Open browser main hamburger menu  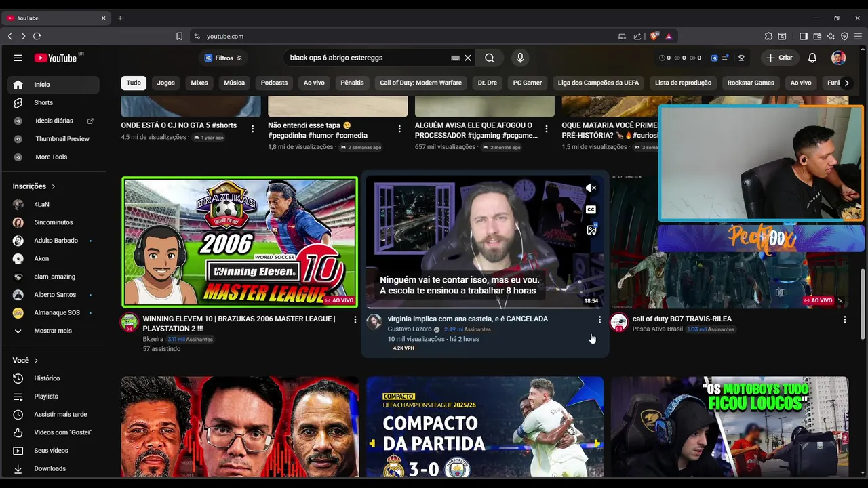[x=858, y=36]
